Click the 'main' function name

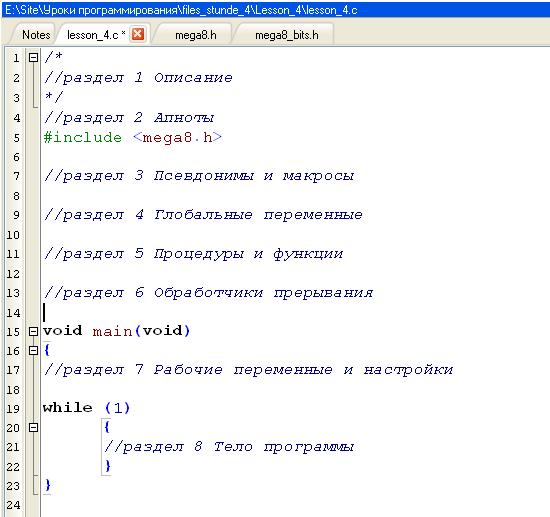[x=112, y=331]
